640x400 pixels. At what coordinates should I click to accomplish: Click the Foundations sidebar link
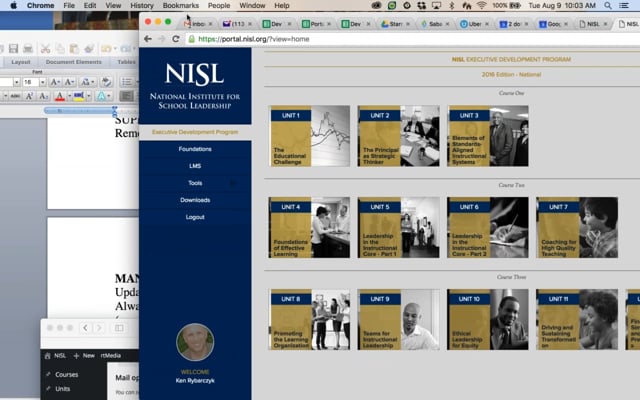[195, 149]
